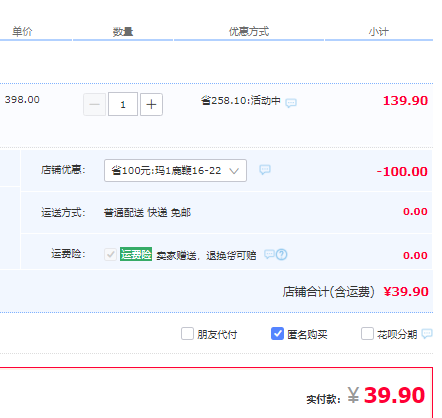Screen dimensions: 442x418
Task: Open the comment bubble next to 活动中 discount
Action: click(x=291, y=103)
